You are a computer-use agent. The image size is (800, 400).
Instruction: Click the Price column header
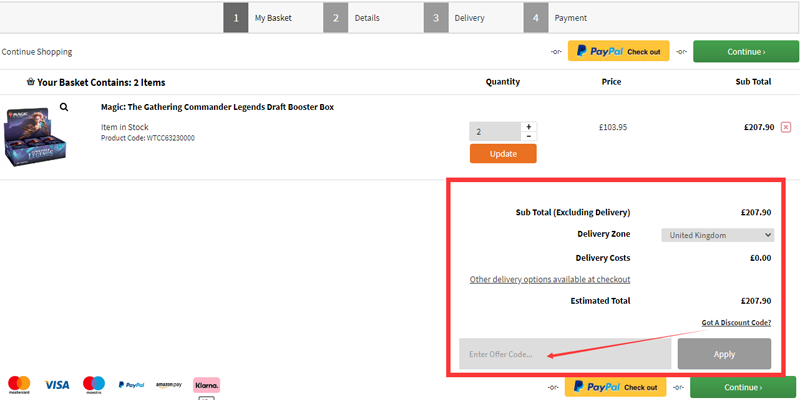[611, 82]
